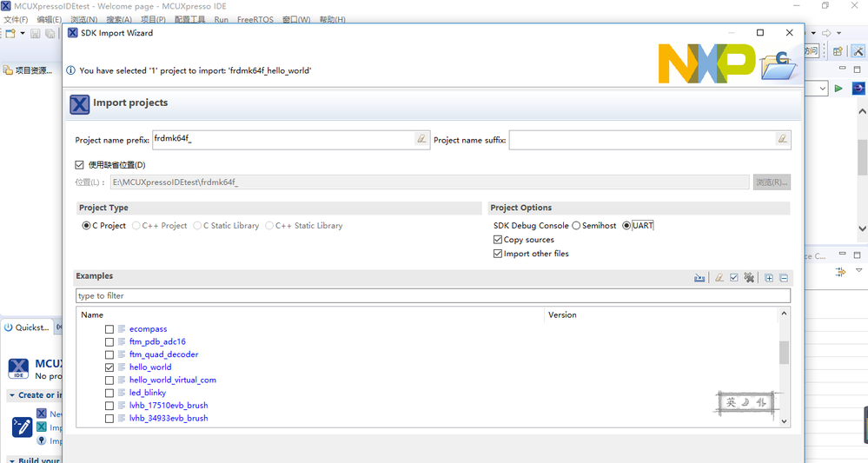Open the 文件(F) menu
The image size is (868, 463).
click(x=16, y=19)
